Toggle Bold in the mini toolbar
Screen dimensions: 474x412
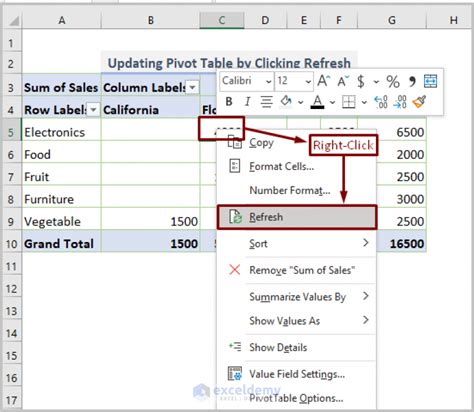[229, 102]
